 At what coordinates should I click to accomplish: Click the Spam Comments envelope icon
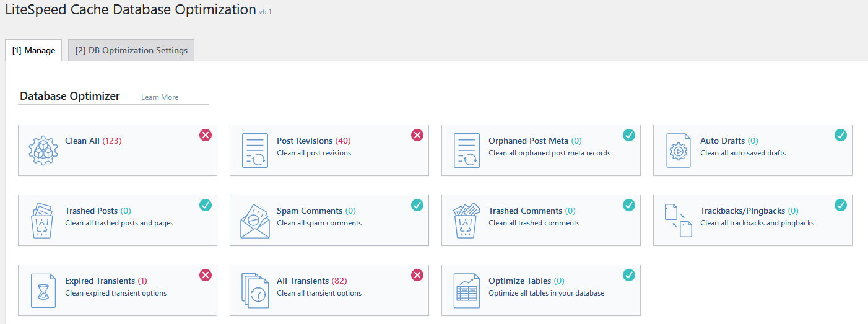click(x=255, y=221)
